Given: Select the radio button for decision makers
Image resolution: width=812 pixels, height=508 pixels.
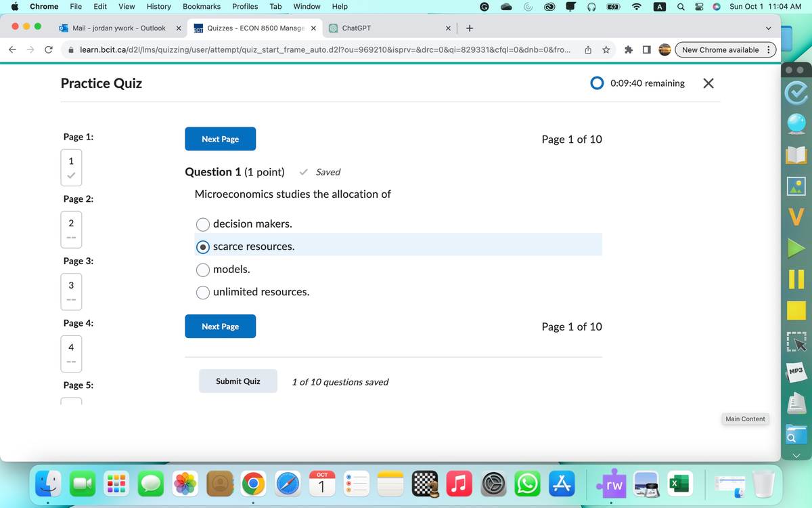Looking at the screenshot, I should tap(203, 224).
